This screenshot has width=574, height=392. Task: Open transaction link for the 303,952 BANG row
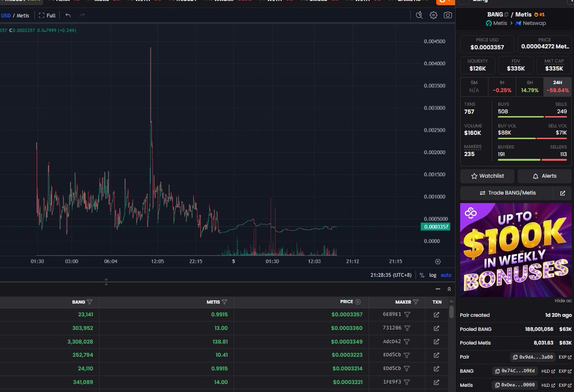coord(436,328)
